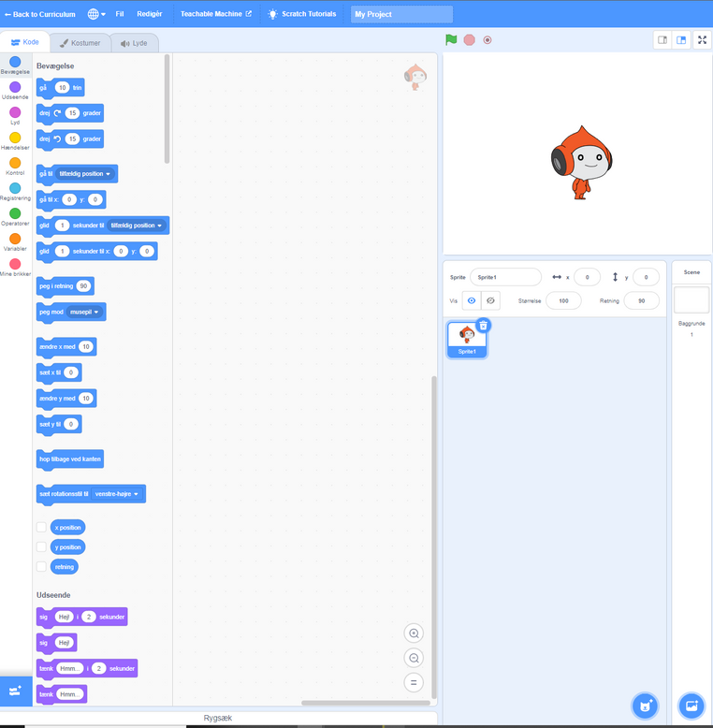Delete Sprite1 using the trash icon
The height and width of the screenshot is (728, 713).
coord(483,326)
